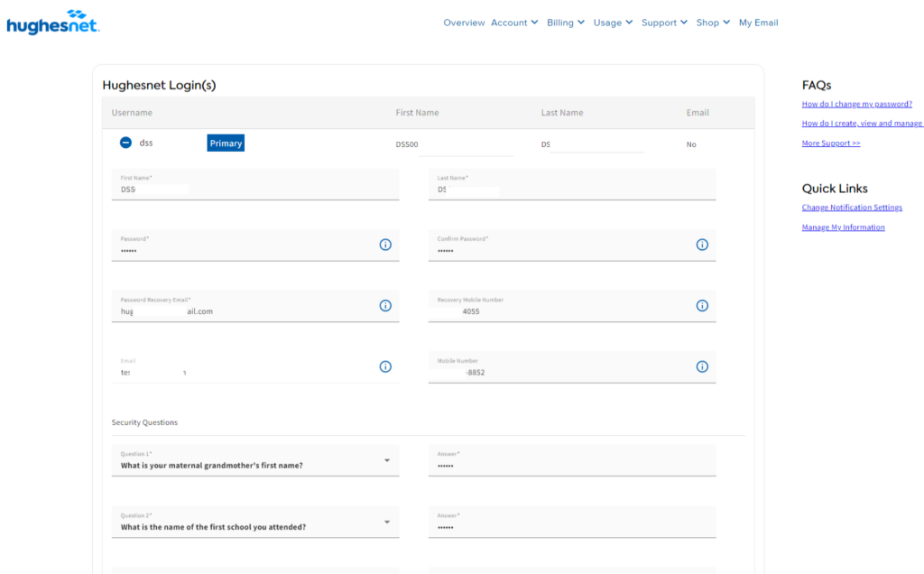This screenshot has height=574, width=924.
Task: Expand the Billing menu
Action: [x=565, y=23]
